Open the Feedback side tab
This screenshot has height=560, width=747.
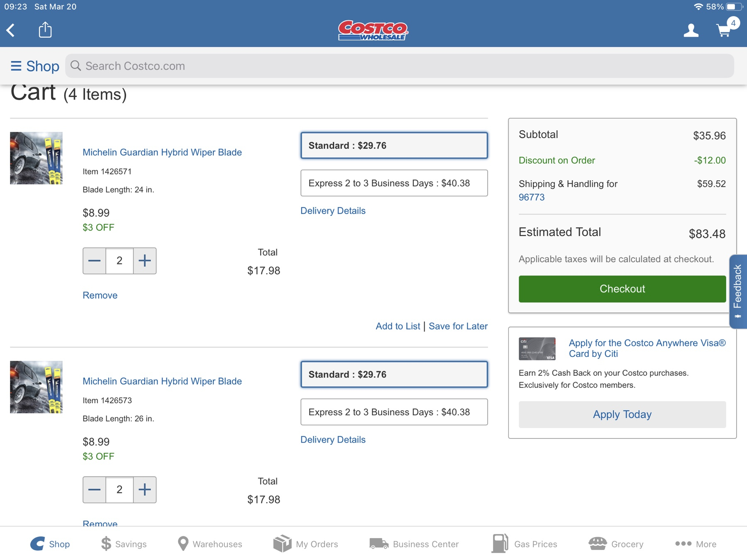tap(738, 292)
